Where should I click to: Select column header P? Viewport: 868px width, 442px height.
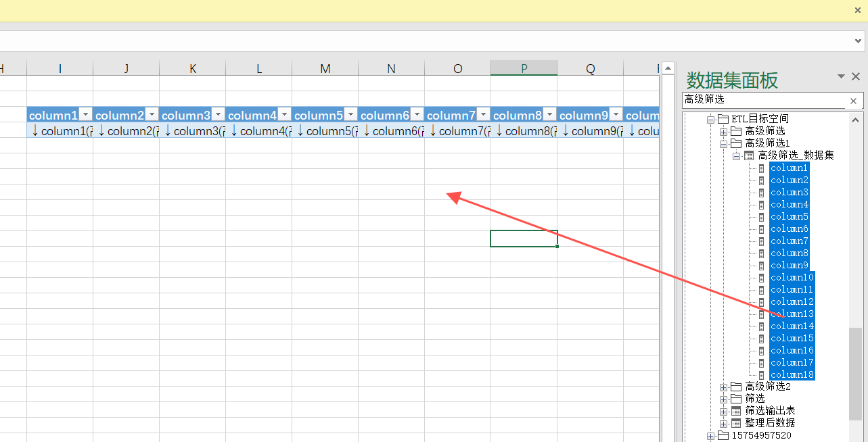pos(524,68)
